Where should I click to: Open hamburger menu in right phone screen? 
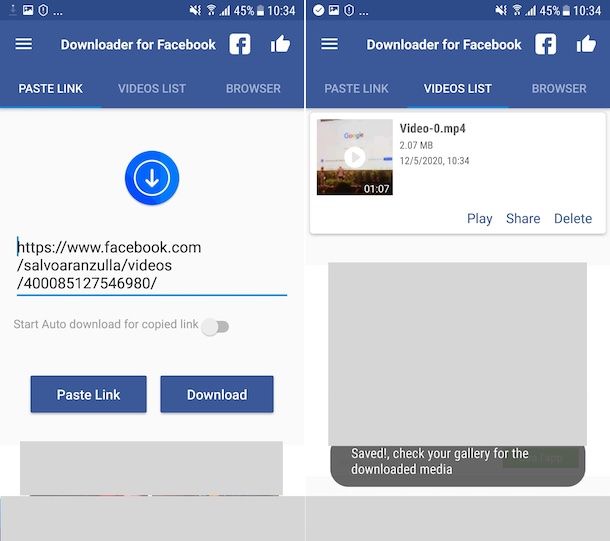[x=330, y=44]
